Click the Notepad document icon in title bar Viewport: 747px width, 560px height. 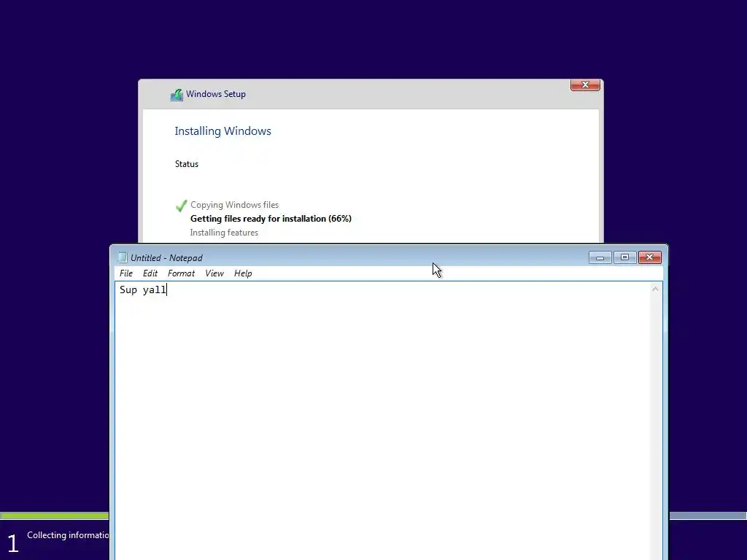click(x=123, y=257)
